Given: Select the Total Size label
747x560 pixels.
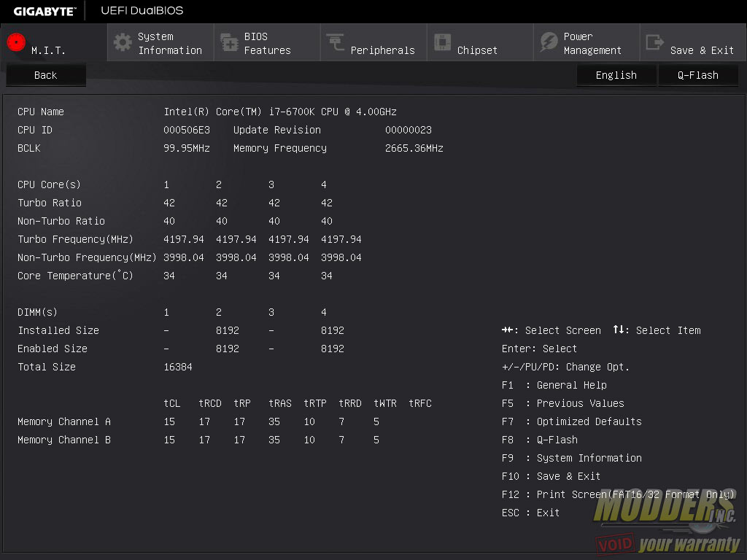Looking at the screenshot, I should (47, 367).
